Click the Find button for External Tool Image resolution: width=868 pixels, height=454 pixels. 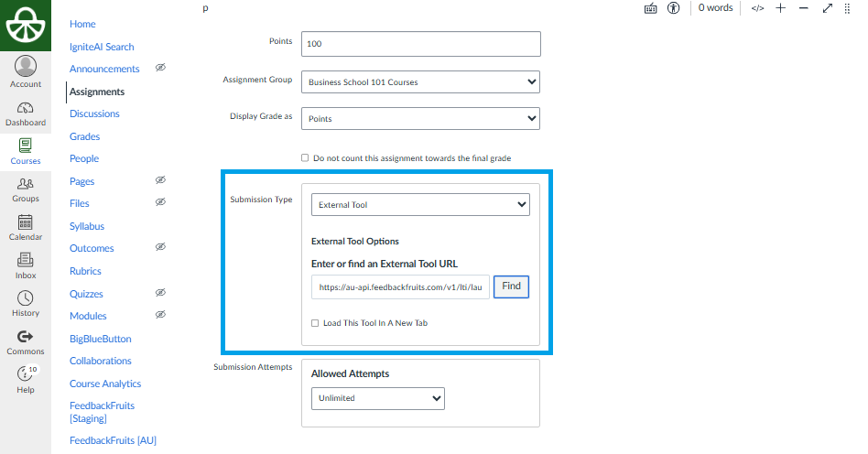tap(511, 286)
